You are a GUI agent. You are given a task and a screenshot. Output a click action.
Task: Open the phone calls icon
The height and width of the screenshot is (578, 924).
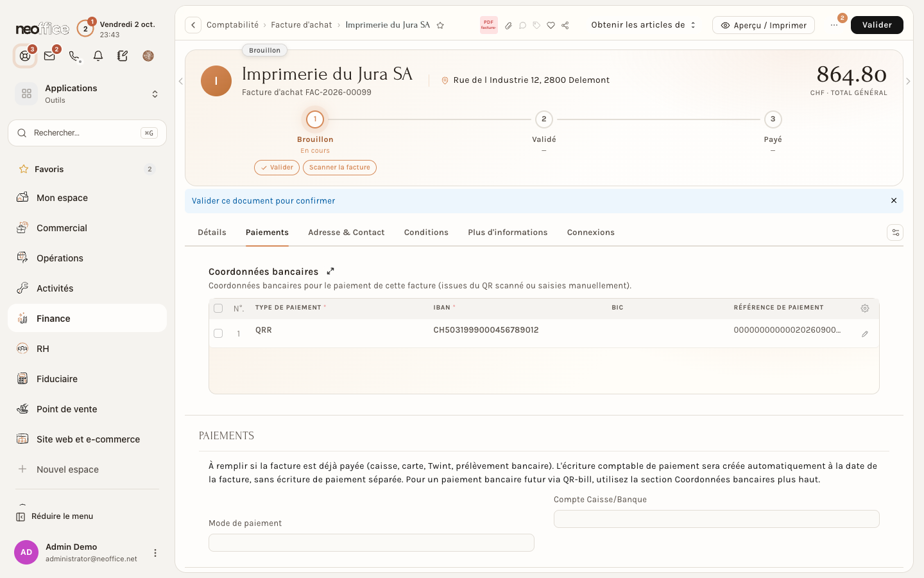pyautogui.click(x=74, y=56)
